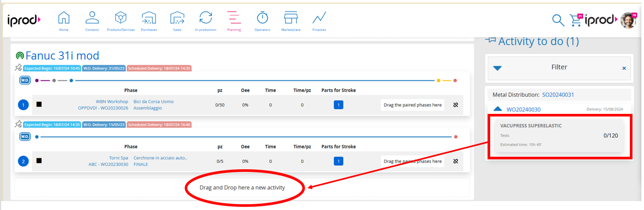Click the 'Expected Begin: 15/07/24 10:45' tag
This screenshot has height=210, width=644.
tap(52, 68)
